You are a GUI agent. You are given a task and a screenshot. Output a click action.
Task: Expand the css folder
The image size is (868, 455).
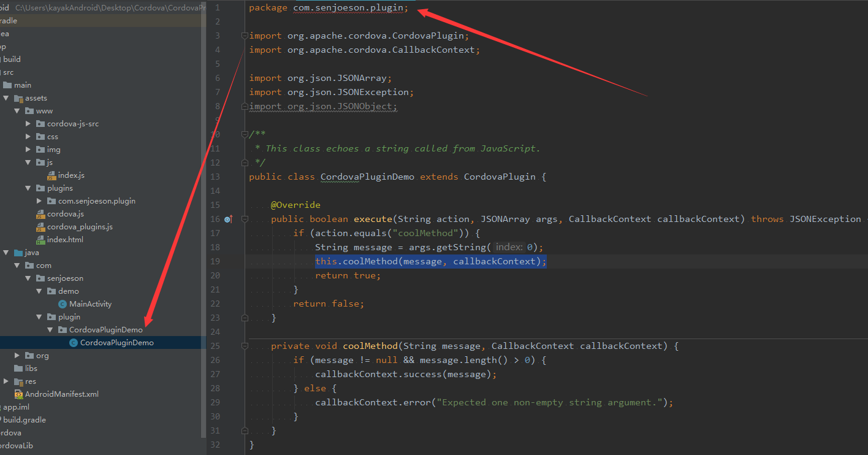click(28, 137)
